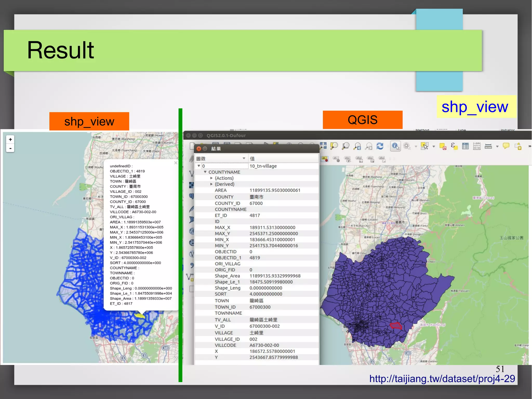The height and width of the screenshot is (399, 532).
Task: Collapse the feature 0 tree node
Action: pyautogui.click(x=199, y=166)
